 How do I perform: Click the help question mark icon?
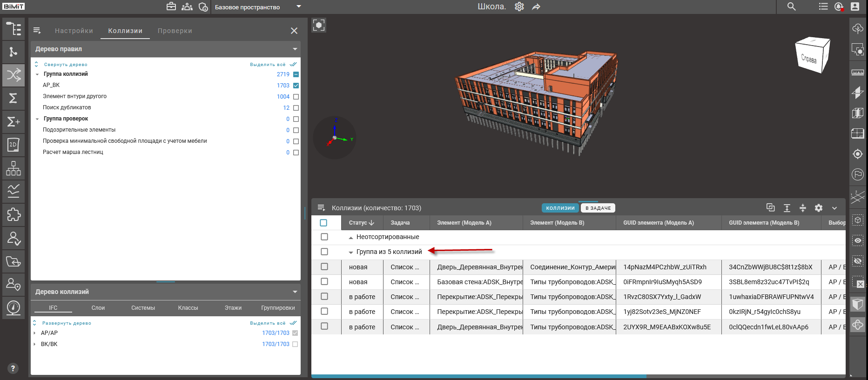(x=13, y=368)
